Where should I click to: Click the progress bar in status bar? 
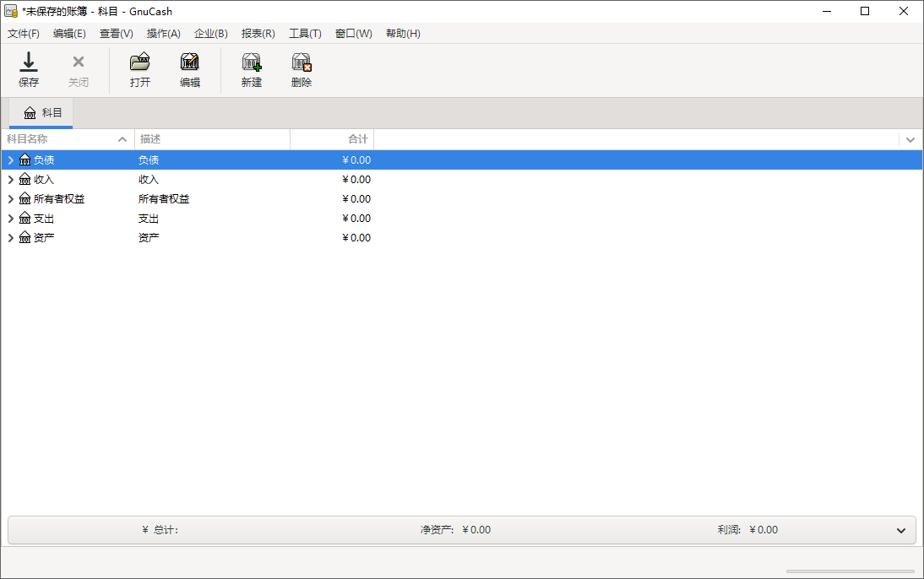(851, 571)
